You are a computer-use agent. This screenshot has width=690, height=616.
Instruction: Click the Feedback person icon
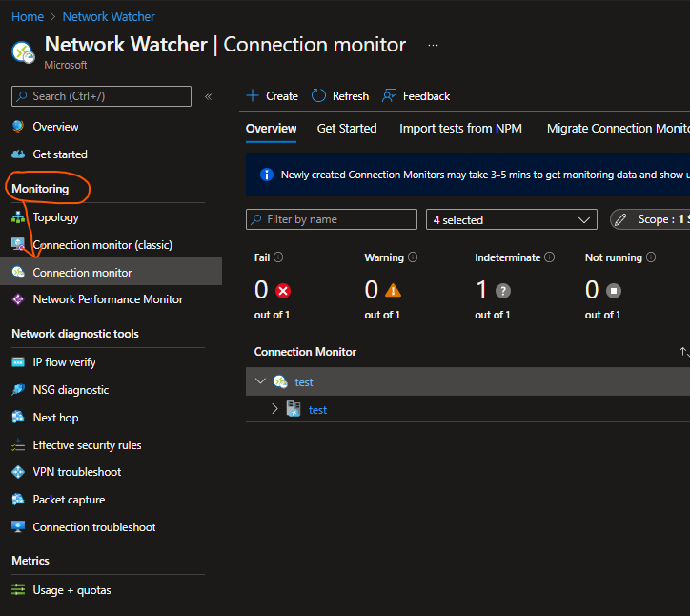tap(390, 95)
